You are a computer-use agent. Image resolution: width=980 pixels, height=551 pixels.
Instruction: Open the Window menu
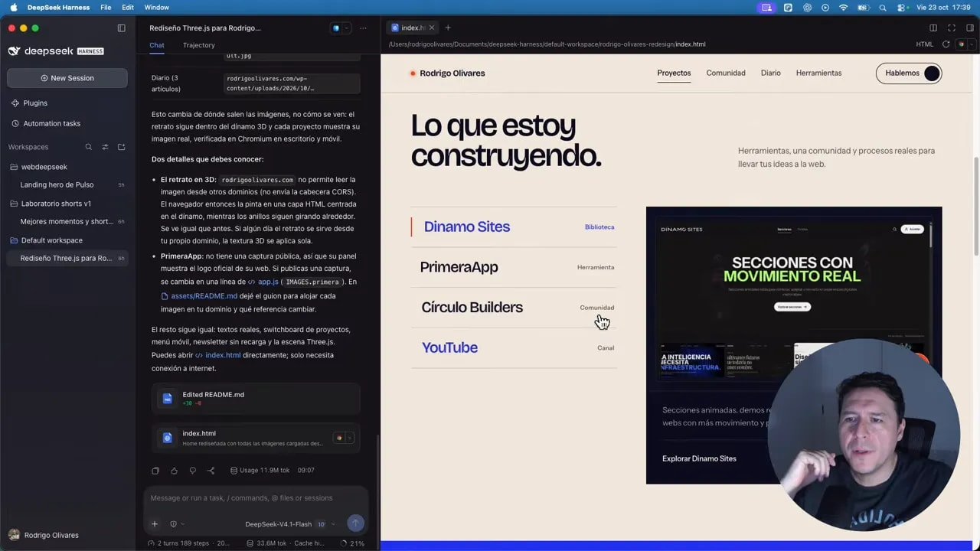click(157, 8)
